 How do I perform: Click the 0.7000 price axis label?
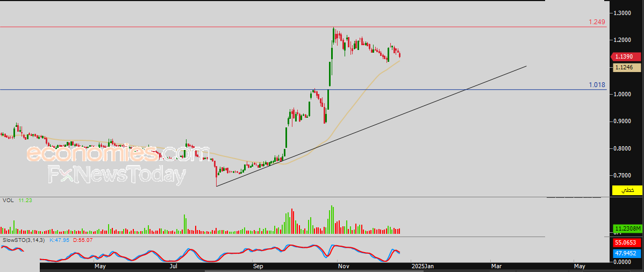[x=622, y=175]
